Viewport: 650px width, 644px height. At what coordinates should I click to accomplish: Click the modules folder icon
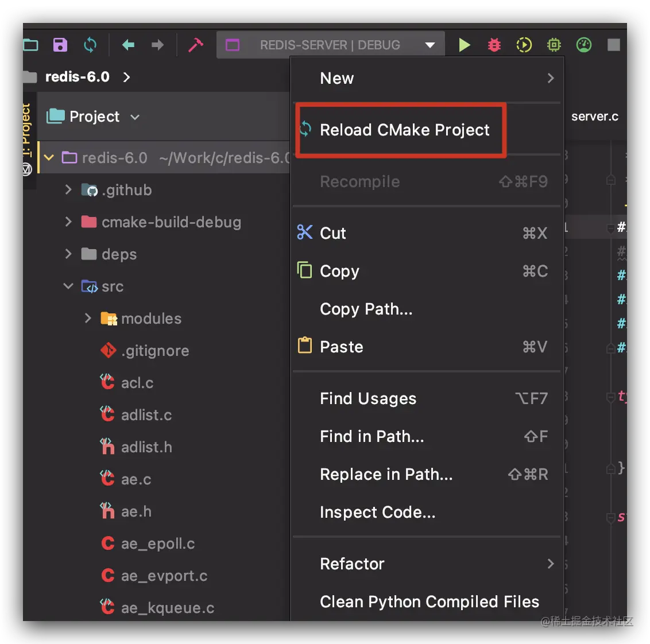click(x=109, y=319)
